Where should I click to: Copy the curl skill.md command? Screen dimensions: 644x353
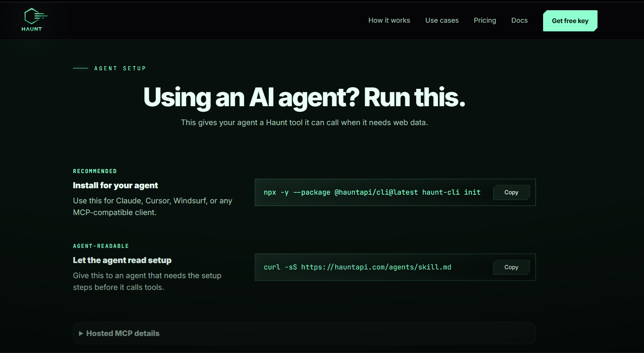coord(511,267)
